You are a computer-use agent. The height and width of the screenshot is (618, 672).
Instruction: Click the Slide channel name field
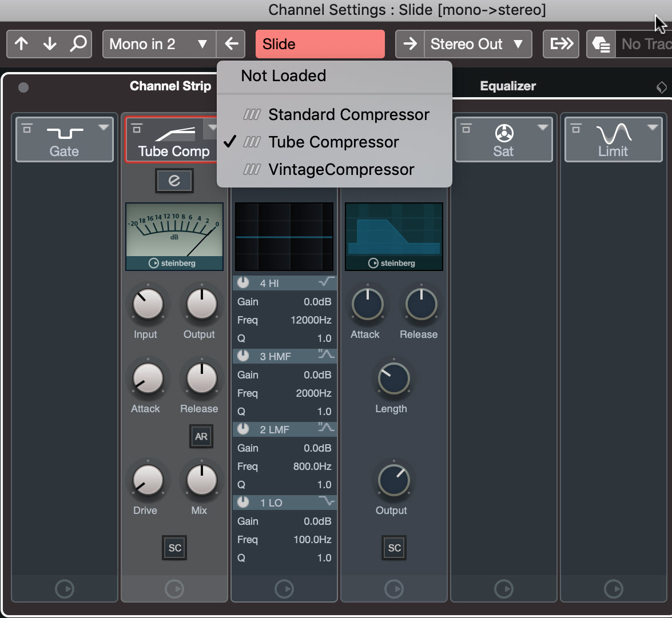(320, 44)
